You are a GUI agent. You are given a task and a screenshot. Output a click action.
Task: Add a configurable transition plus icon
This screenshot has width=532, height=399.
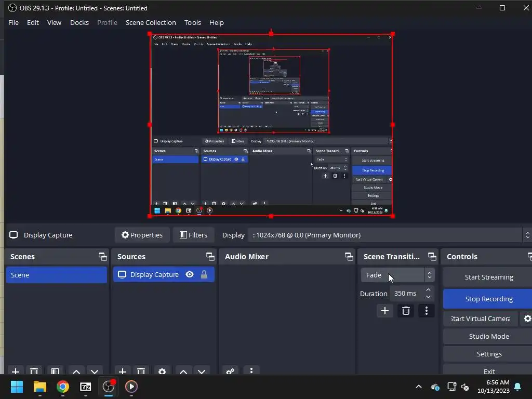[385, 311]
